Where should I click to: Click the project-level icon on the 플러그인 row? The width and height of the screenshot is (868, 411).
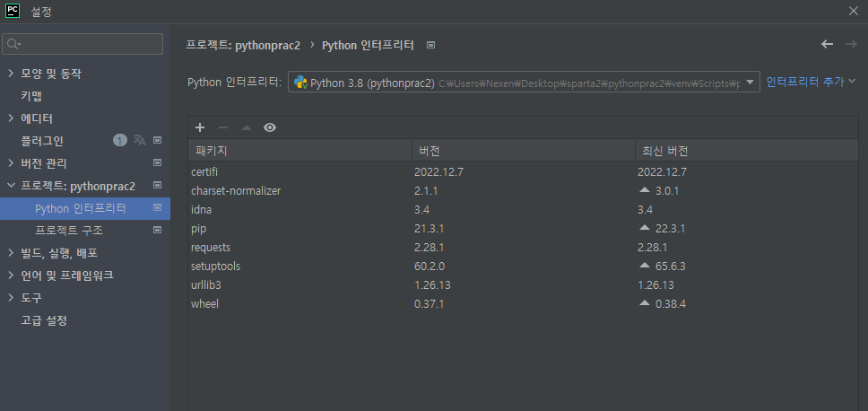click(157, 141)
